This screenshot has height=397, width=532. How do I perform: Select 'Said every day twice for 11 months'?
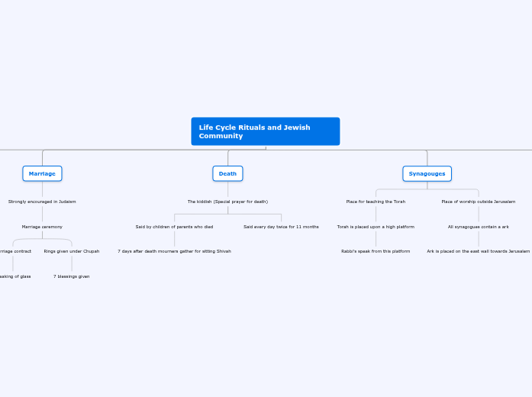point(281,227)
